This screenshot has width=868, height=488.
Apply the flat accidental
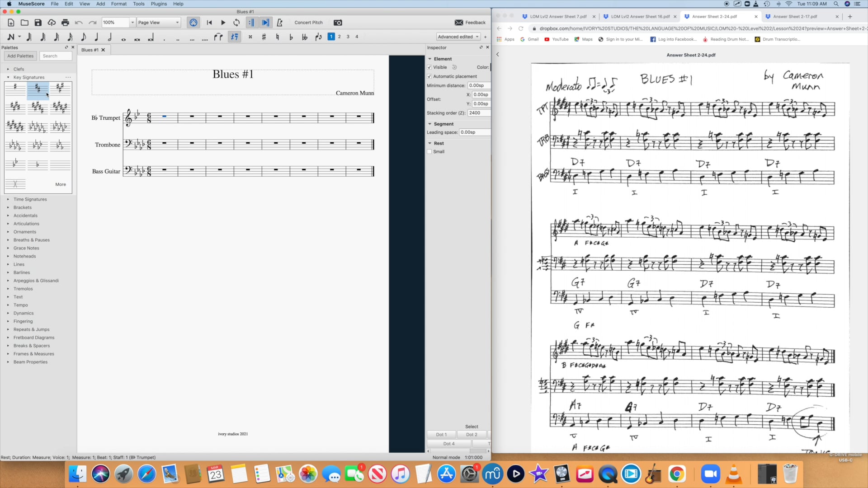(x=291, y=37)
